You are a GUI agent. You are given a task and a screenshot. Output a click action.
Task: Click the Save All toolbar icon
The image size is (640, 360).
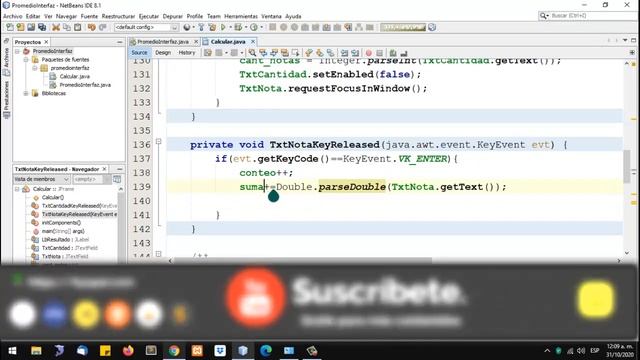pos(42,27)
